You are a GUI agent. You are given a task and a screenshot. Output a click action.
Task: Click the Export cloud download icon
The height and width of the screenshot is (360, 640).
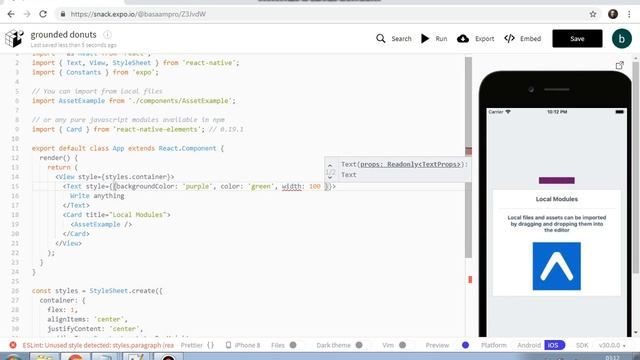462,38
